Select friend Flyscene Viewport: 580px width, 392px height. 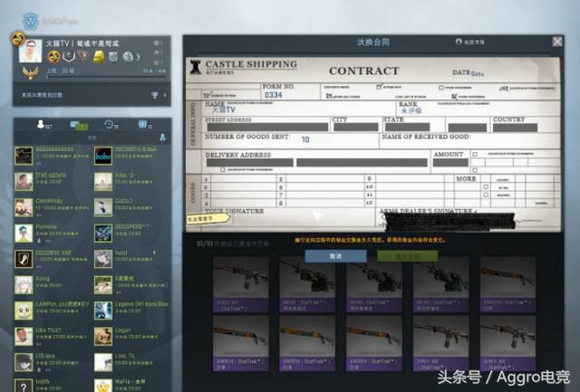pos(53,234)
